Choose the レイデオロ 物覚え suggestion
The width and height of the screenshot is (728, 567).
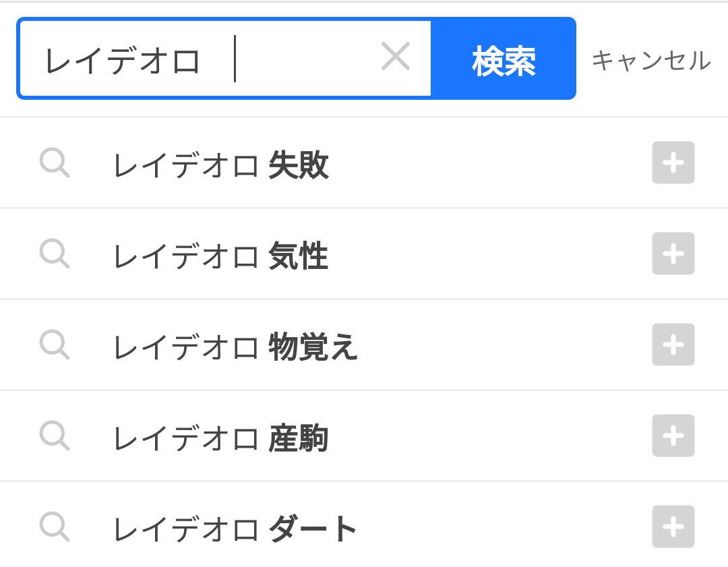pos(235,347)
